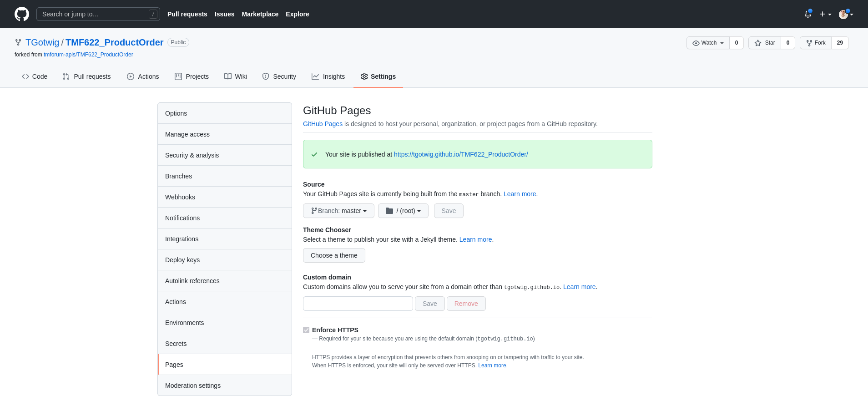Open Actions in settings sidebar

tap(225, 302)
